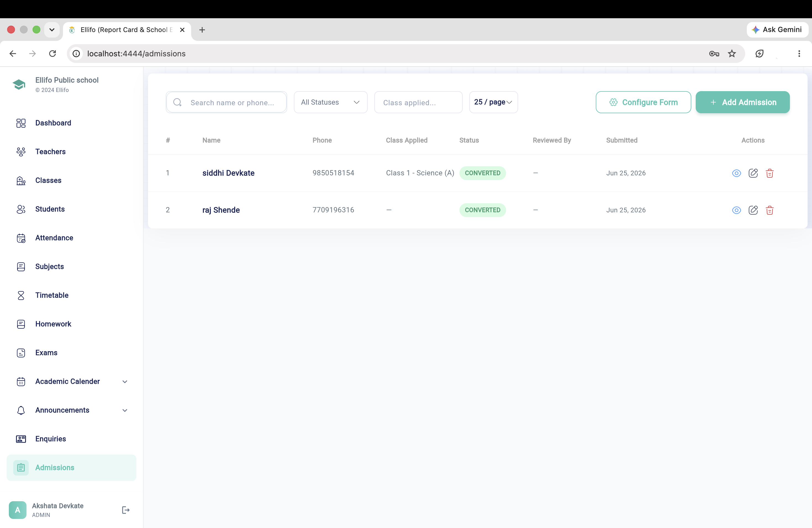Click the Academic Calender calendar icon
Screen dimensions: 812x528
point(21,382)
